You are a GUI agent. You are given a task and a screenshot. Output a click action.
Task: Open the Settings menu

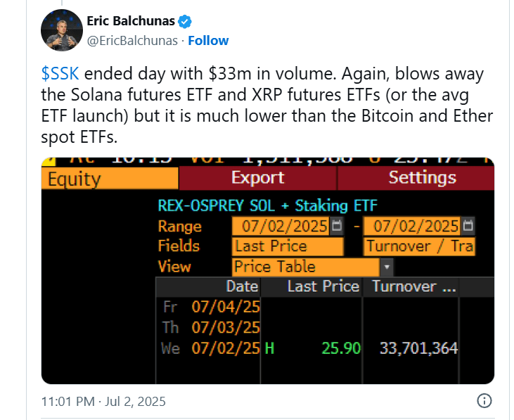[422, 178]
